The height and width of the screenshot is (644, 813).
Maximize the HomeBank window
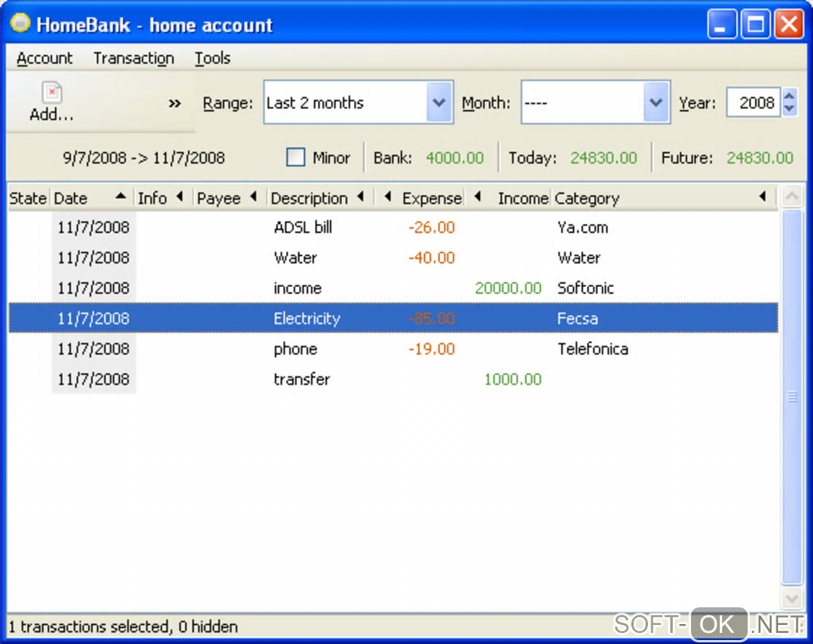(756, 24)
